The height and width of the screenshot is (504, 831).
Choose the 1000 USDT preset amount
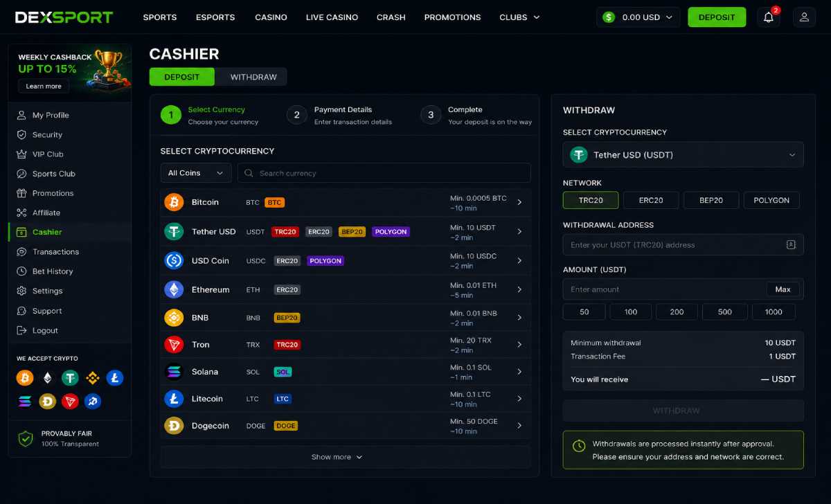pyautogui.click(x=774, y=312)
